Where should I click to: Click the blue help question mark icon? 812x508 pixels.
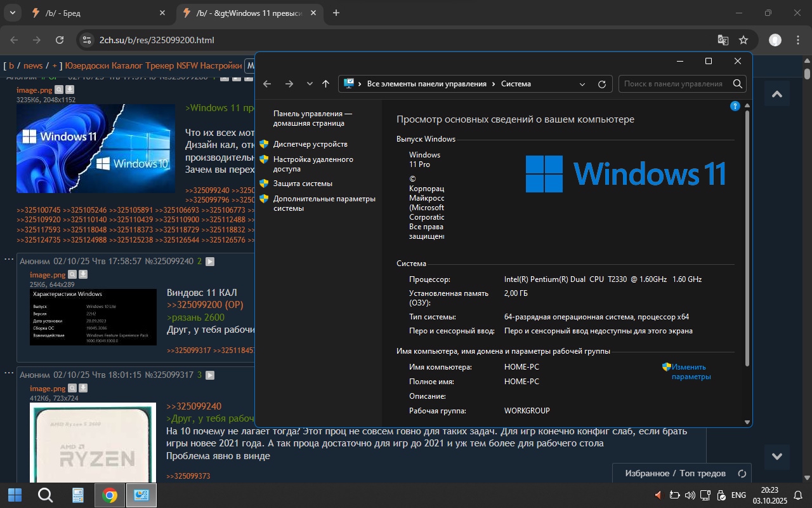(735, 106)
